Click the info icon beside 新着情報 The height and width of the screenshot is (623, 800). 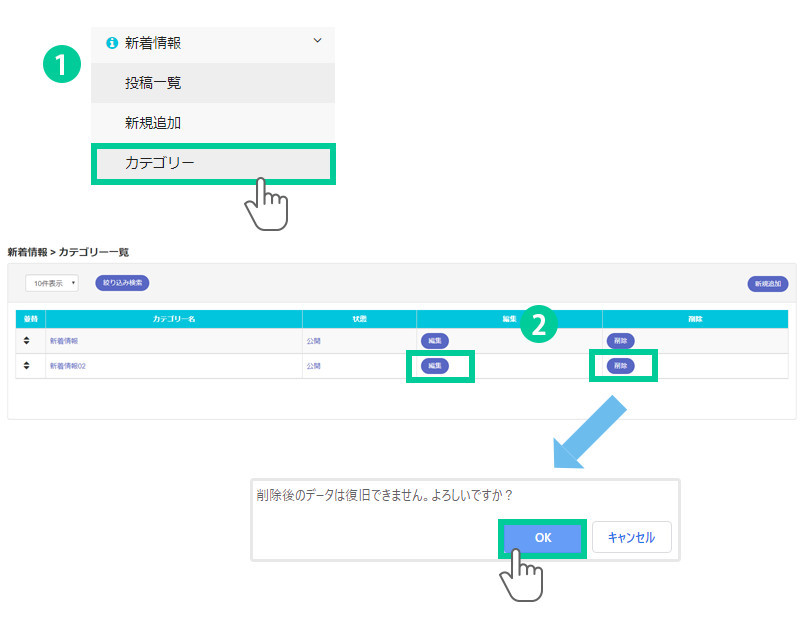coord(111,43)
